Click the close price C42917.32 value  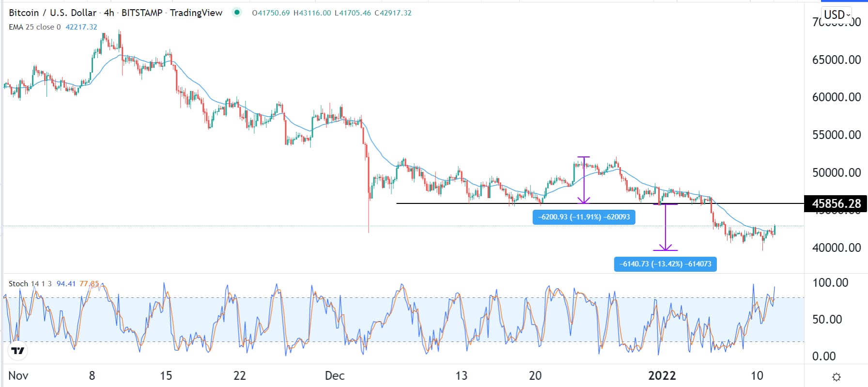tap(393, 13)
